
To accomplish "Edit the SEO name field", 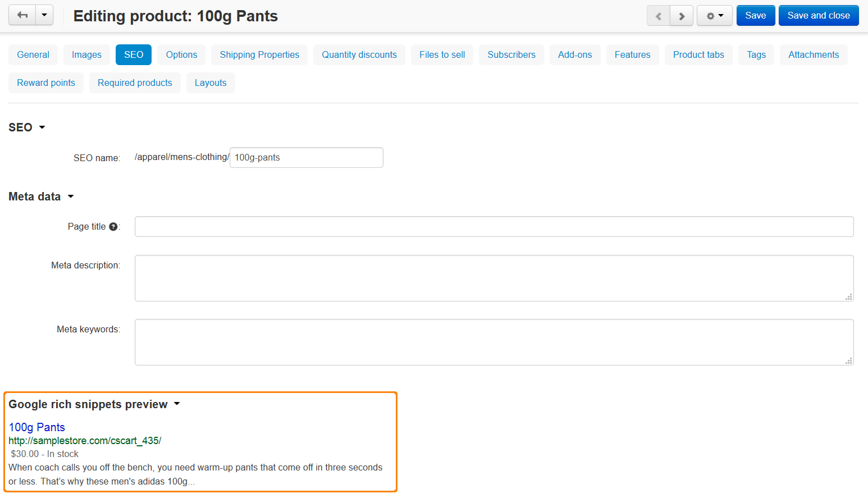I will [307, 158].
